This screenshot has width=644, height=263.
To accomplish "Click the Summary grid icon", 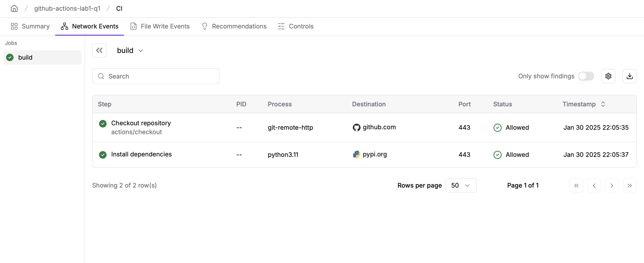I will (14, 26).
